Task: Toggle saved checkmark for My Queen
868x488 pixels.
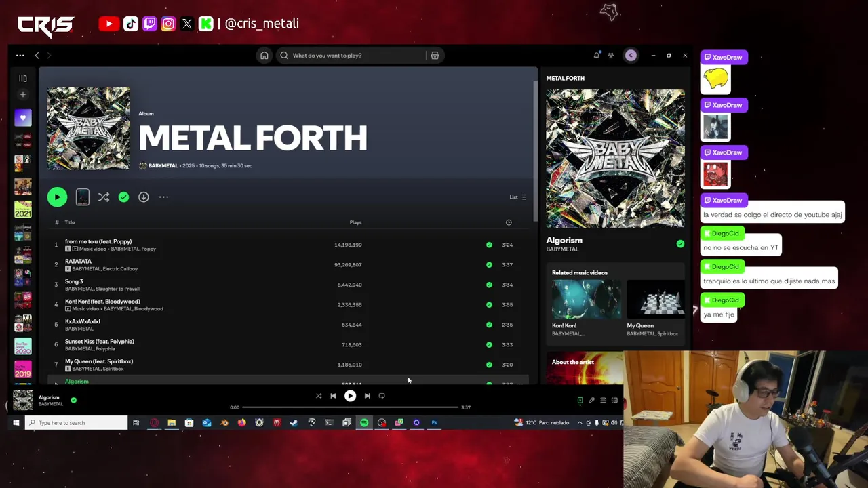Action: [x=489, y=365]
